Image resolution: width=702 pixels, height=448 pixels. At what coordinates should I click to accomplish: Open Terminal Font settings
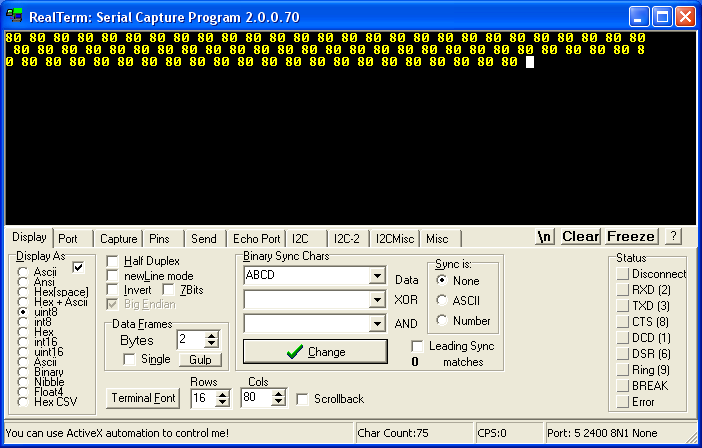143,398
